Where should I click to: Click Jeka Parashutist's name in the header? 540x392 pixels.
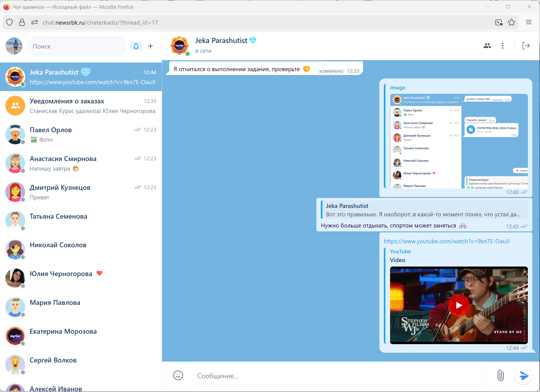(x=221, y=40)
